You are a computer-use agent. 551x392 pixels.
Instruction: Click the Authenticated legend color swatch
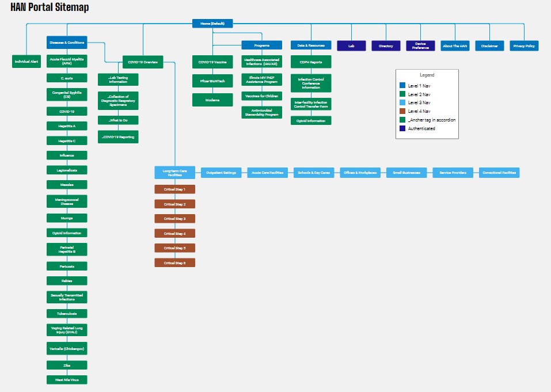(x=402, y=128)
